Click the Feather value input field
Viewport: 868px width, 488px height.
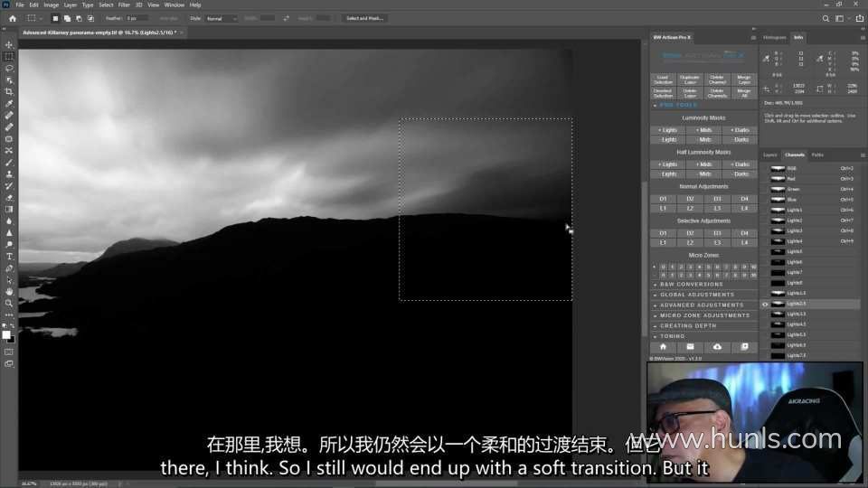[137, 18]
